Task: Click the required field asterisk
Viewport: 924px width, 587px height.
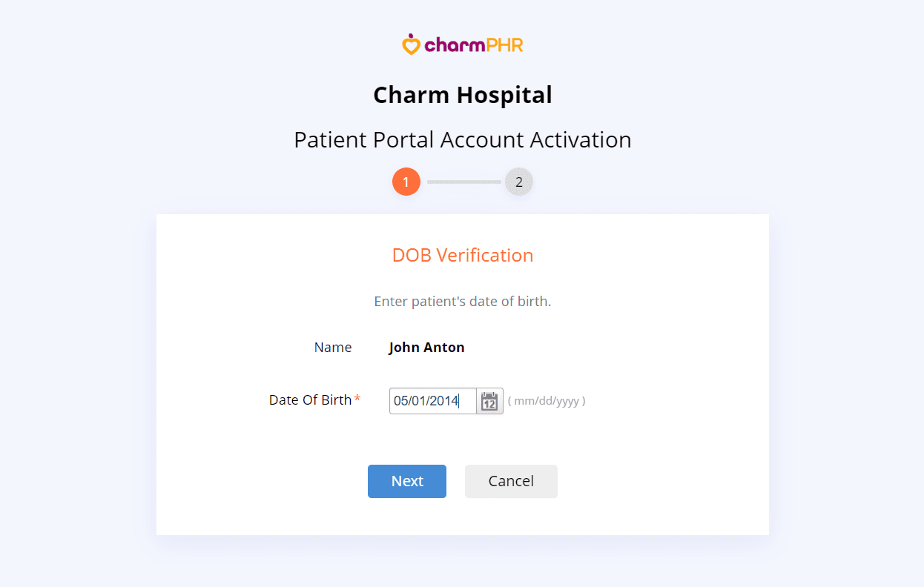Action: 357,397
